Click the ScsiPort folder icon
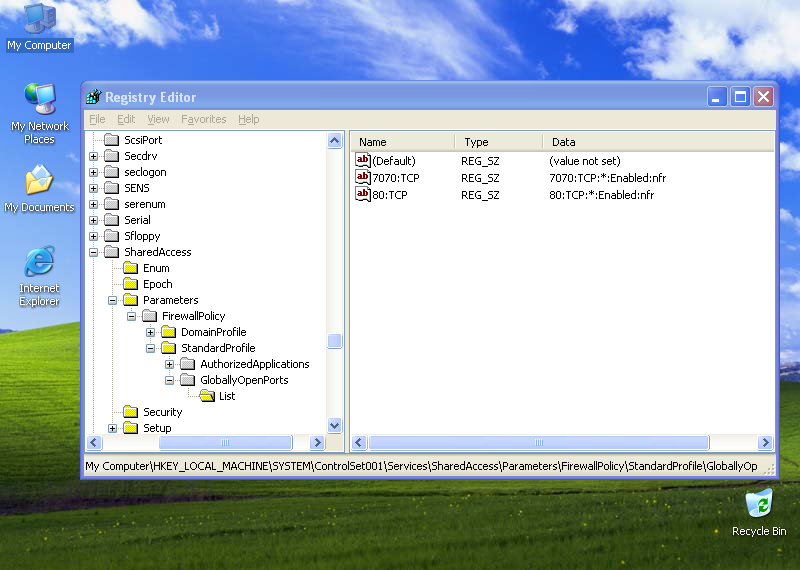This screenshot has height=570, width=800. [112, 140]
